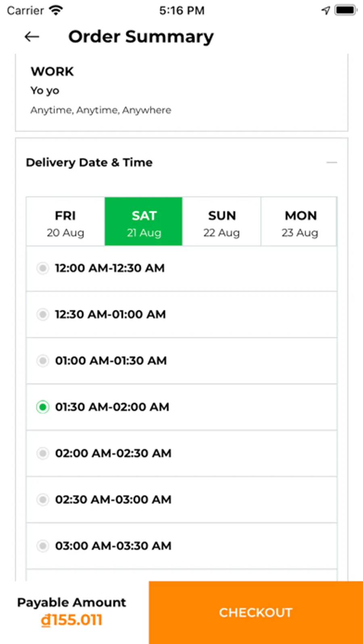Choose the 12:30 AM-01:00 AM time slot
The image size is (363, 644).
pyautogui.click(x=43, y=314)
